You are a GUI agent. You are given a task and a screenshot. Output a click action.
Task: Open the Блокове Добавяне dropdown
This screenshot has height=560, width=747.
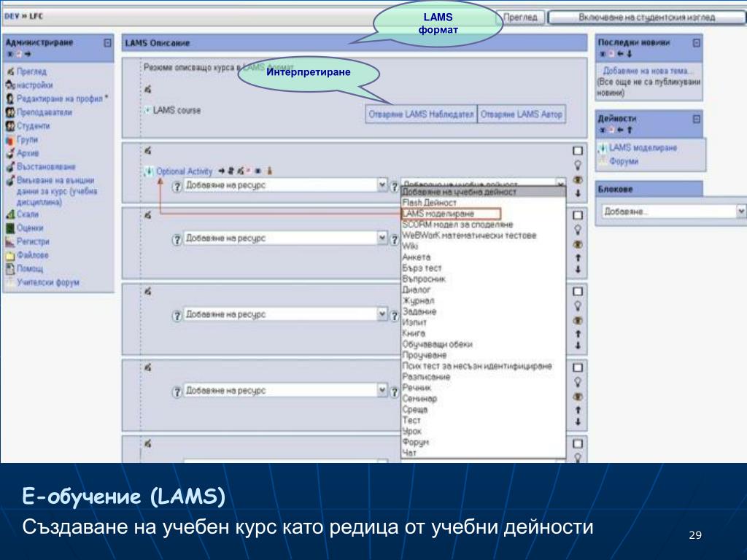pos(673,211)
